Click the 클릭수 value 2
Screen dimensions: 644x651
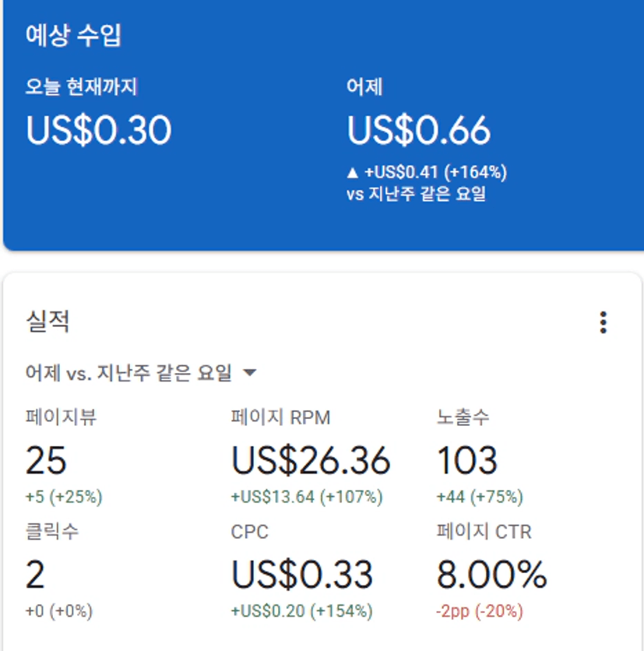35,575
